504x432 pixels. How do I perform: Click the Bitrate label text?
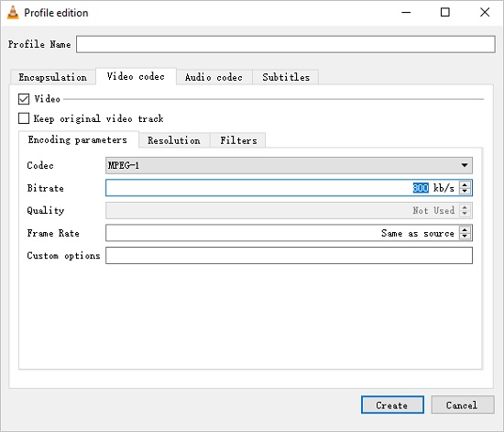point(45,188)
